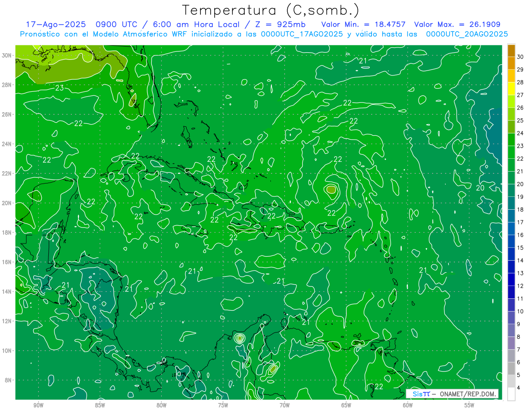Click the "65W" longitude axis label
This screenshot has height=411, width=532.
click(x=346, y=405)
